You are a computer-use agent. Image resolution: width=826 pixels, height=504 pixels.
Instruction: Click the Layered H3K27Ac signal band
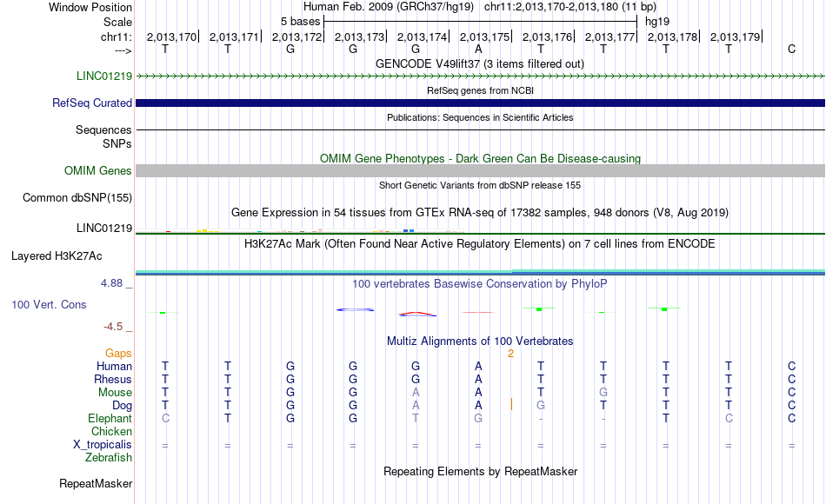point(480,272)
